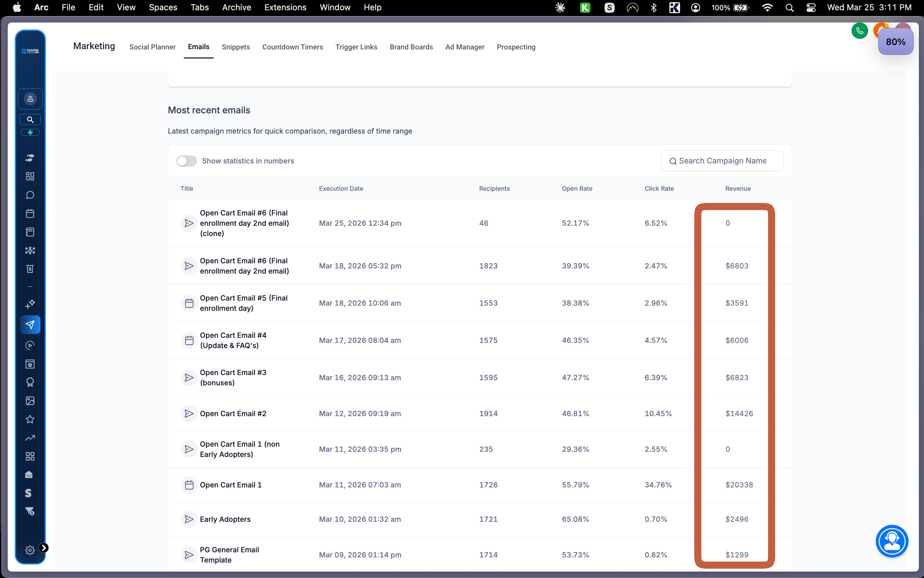This screenshot has width=924, height=578.
Task: Open the Trigger Links tab
Action: [356, 47]
